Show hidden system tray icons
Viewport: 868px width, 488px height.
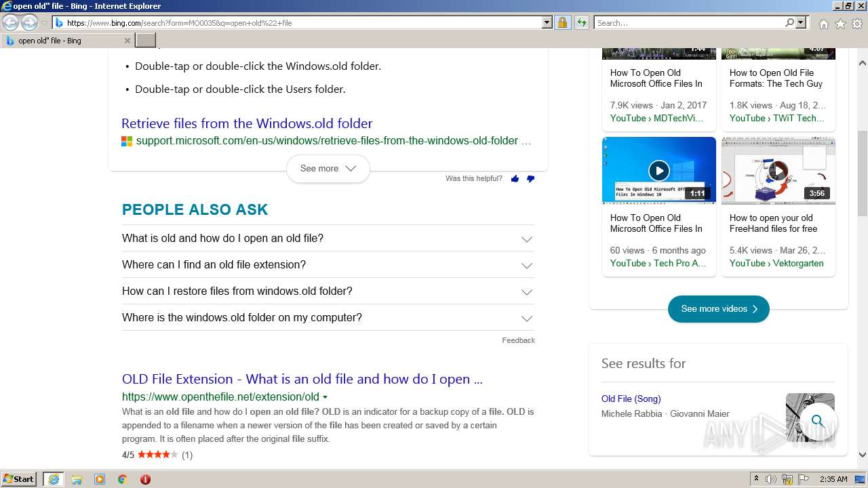pyautogui.click(x=756, y=479)
